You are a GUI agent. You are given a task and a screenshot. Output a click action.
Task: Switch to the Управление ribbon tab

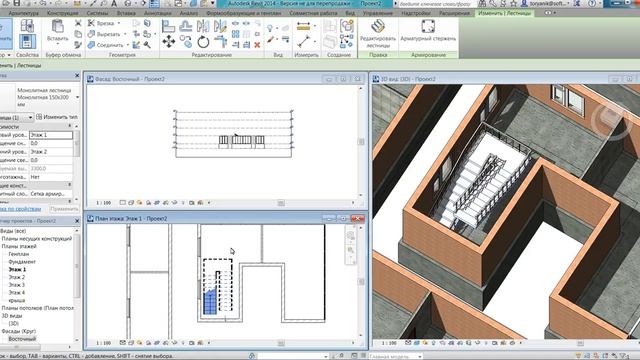[378, 13]
